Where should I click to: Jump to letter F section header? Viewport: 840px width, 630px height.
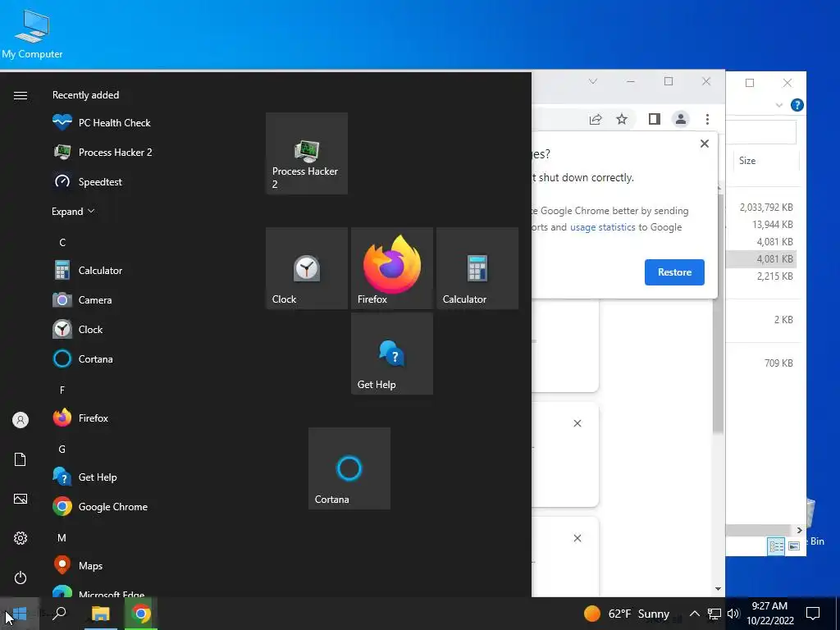pos(62,390)
